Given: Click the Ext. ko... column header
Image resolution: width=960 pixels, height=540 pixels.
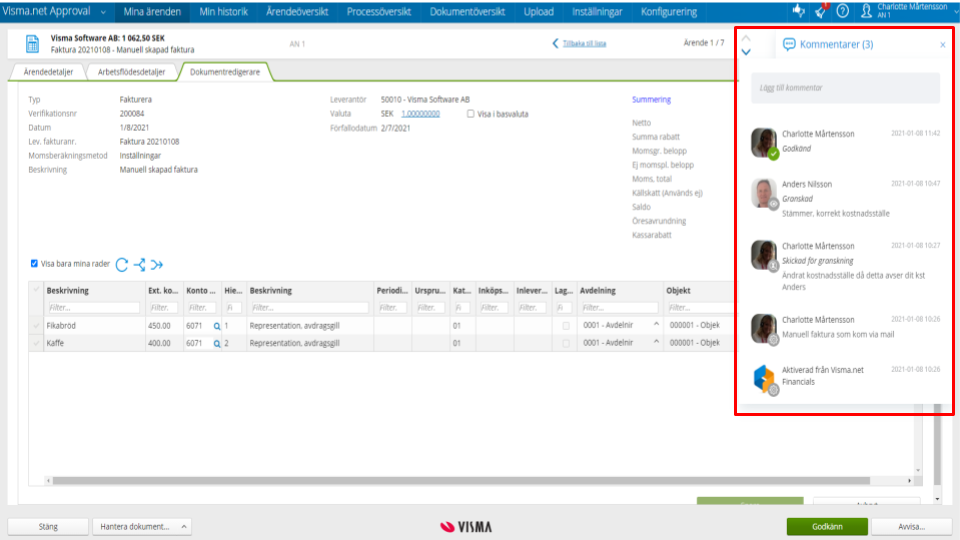Looking at the screenshot, I should pyautogui.click(x=163, y=290).
